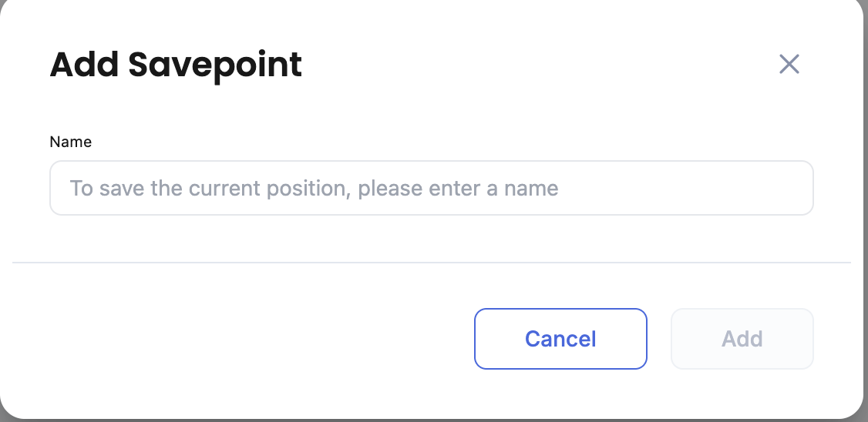Click the Name label above the field
This screenshot has height=422, width=868.
click(x=70, y=142)
